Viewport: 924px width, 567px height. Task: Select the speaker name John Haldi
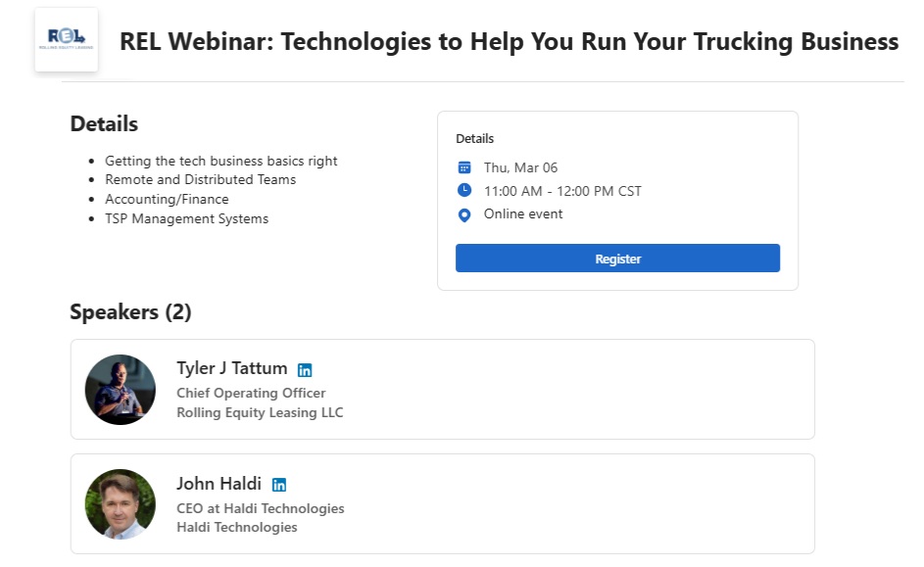click(219, 484)
